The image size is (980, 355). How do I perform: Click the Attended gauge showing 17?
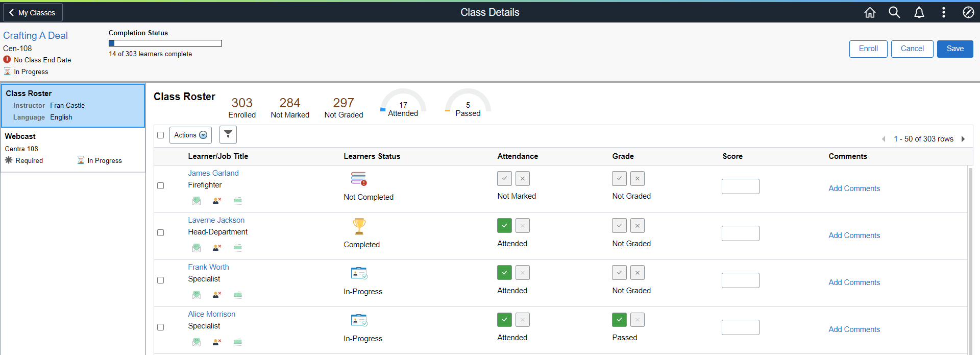click(403, 102)
